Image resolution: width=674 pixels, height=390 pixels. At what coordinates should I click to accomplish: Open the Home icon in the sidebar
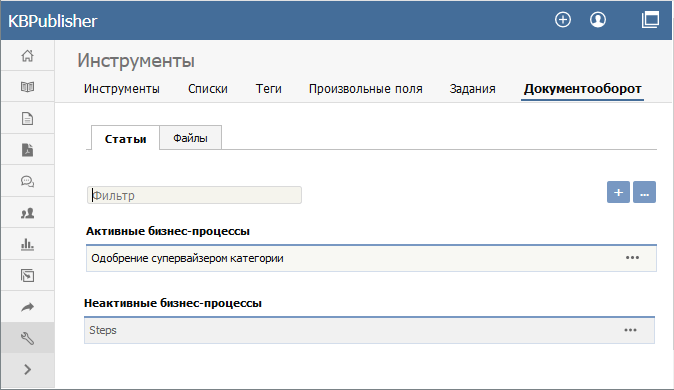(28, 55)
